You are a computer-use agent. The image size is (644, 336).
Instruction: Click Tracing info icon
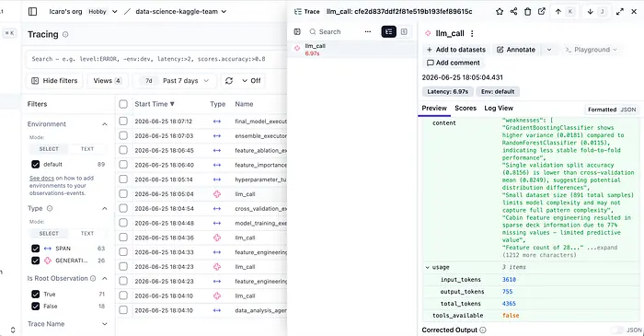65,34
